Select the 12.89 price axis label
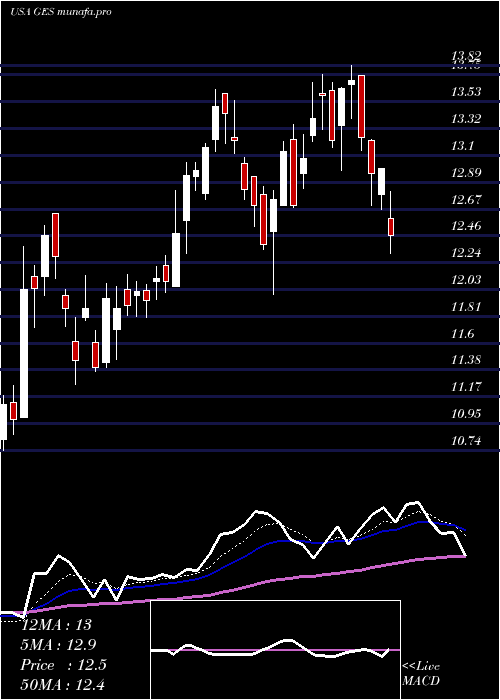 (466, 173)
